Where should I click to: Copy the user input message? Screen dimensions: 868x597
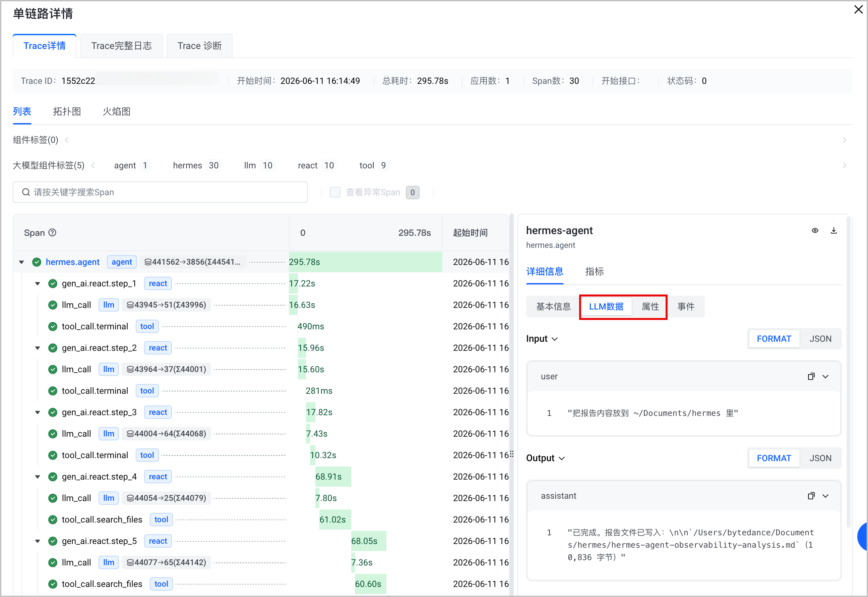click(x=811, y=376)
